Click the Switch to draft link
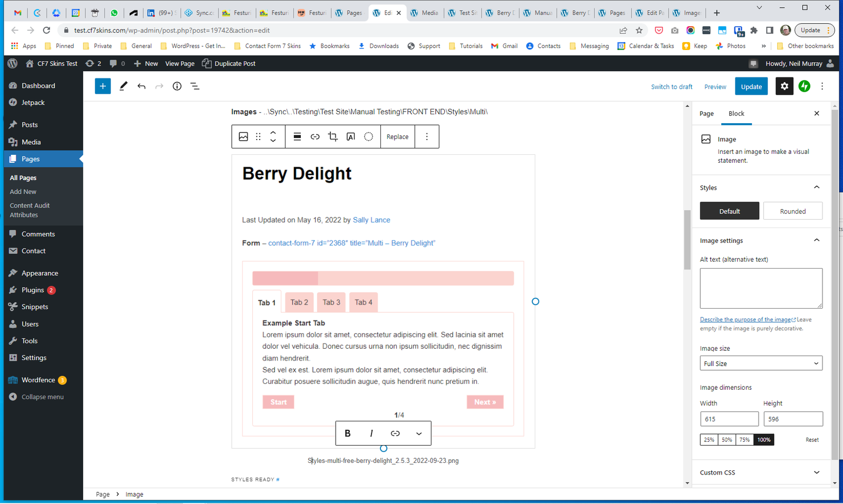This screenshot has height=504, width=843. 671,87
